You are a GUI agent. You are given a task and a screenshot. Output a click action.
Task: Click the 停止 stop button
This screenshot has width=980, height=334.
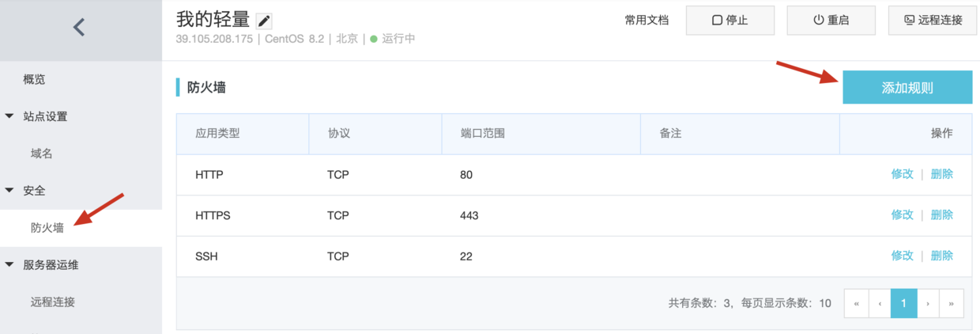(729, 21)
